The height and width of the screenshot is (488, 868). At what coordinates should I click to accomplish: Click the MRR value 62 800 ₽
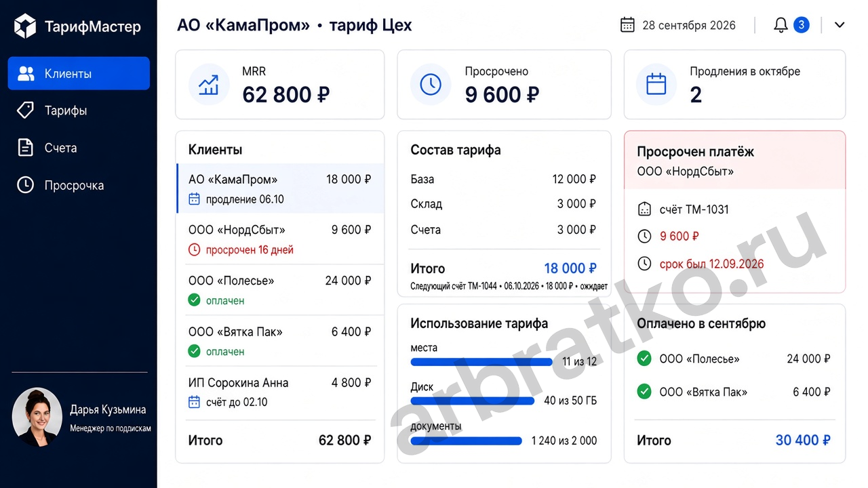[x=286, y=95]
